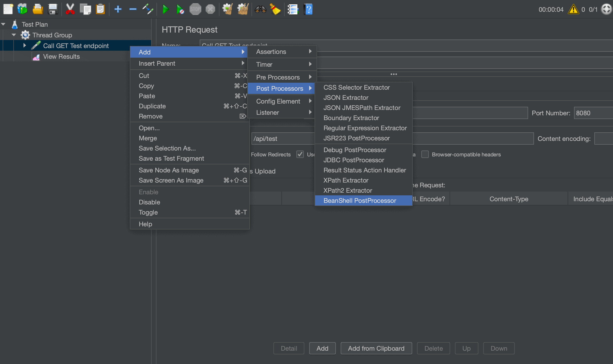The width and height of the screenshot is (613, 364).
Task: Click the Reset search broom icon
Action: click(275, 10)
